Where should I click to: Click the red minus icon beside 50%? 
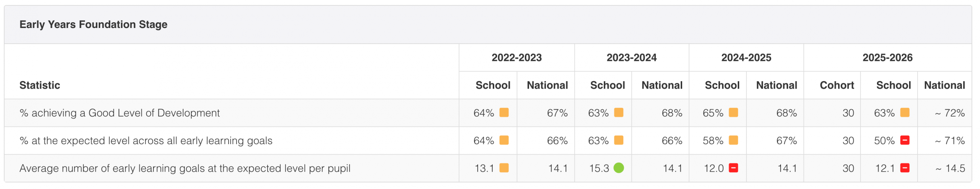click(905, 140)
